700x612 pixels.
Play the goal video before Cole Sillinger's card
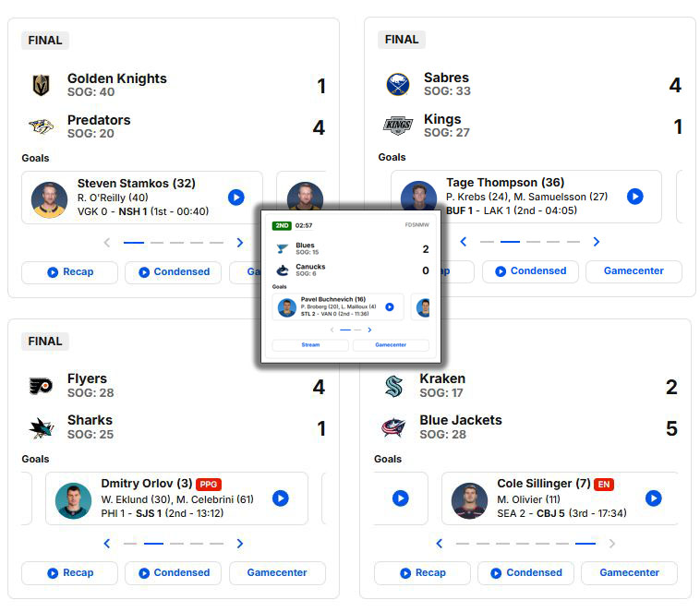pos(401,498)
